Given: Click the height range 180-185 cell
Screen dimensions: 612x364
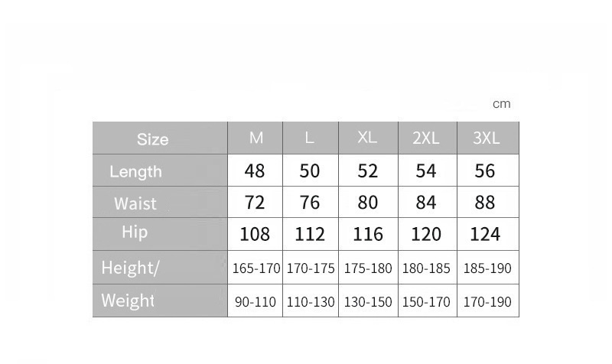Looking at the screenshot, I should (426, 268).
